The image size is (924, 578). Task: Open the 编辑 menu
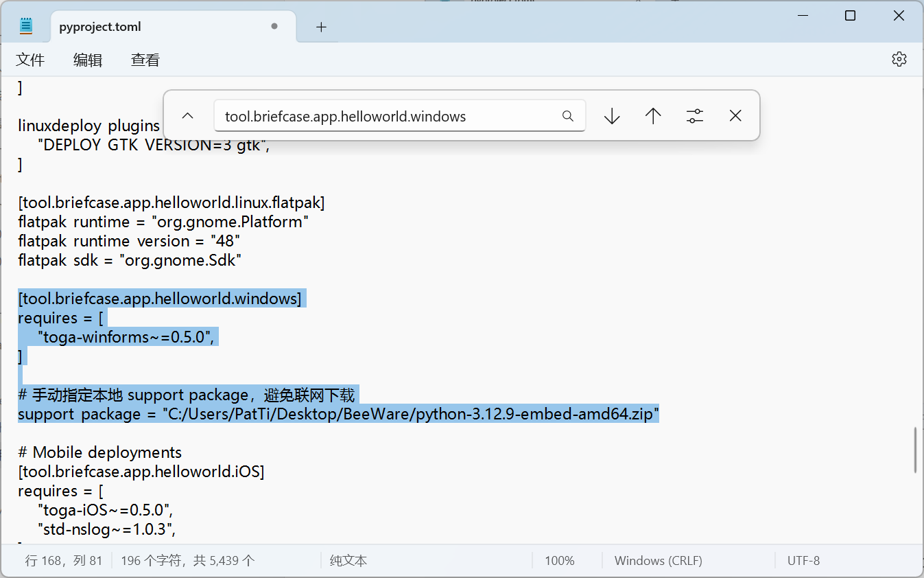88,60
